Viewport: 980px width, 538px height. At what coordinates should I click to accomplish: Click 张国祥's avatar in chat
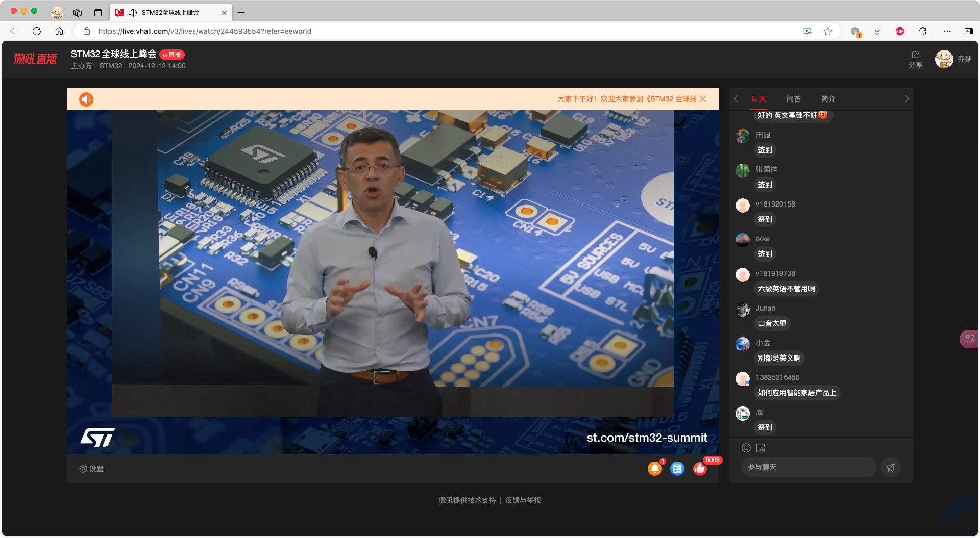(743, 171)
